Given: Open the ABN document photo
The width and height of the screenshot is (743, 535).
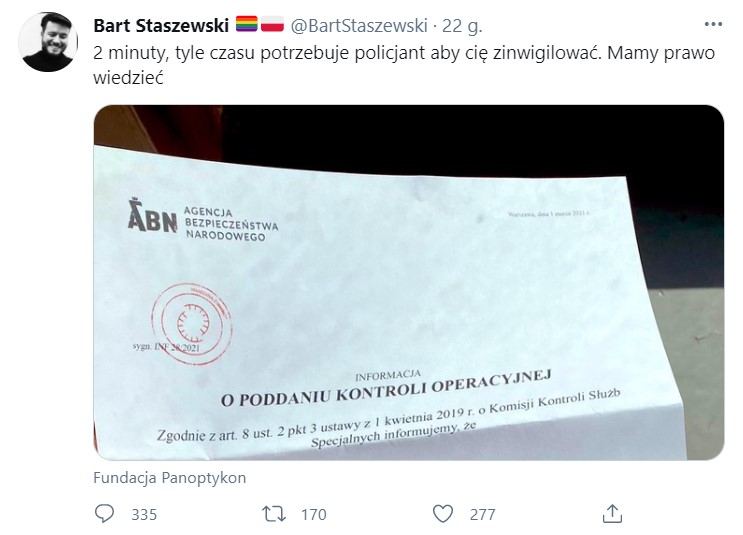Looking at the screenshot, I should pyautogui.click(x=408, y=282).
